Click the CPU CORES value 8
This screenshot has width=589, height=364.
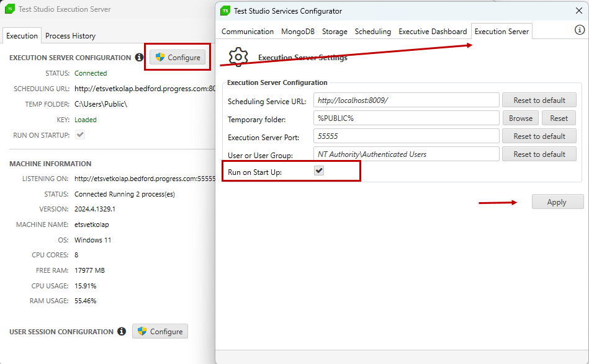point(76,255)
